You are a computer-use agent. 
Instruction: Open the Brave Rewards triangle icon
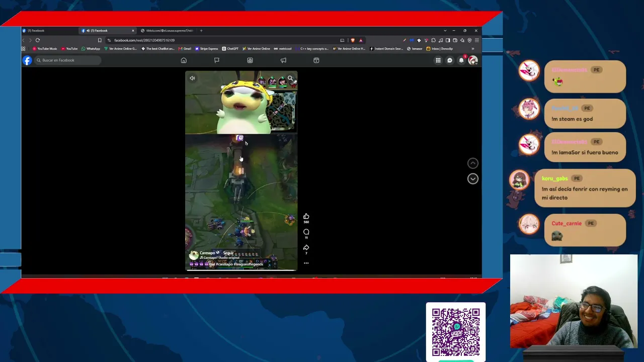(x=360, y=40)
